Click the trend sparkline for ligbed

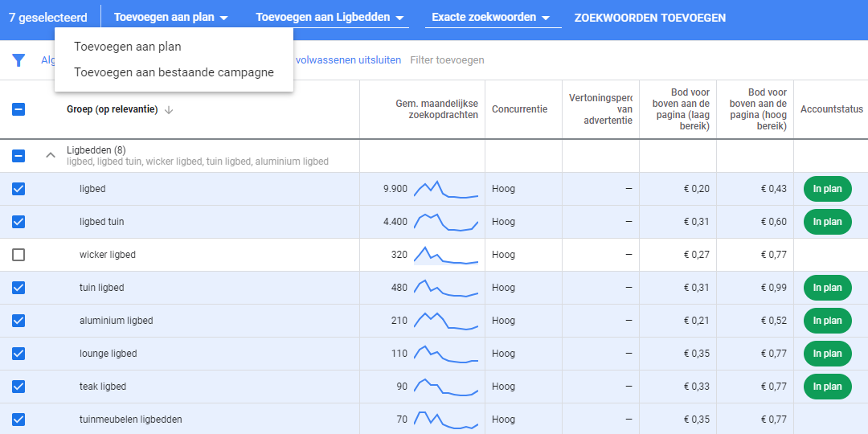coord(446,189)
